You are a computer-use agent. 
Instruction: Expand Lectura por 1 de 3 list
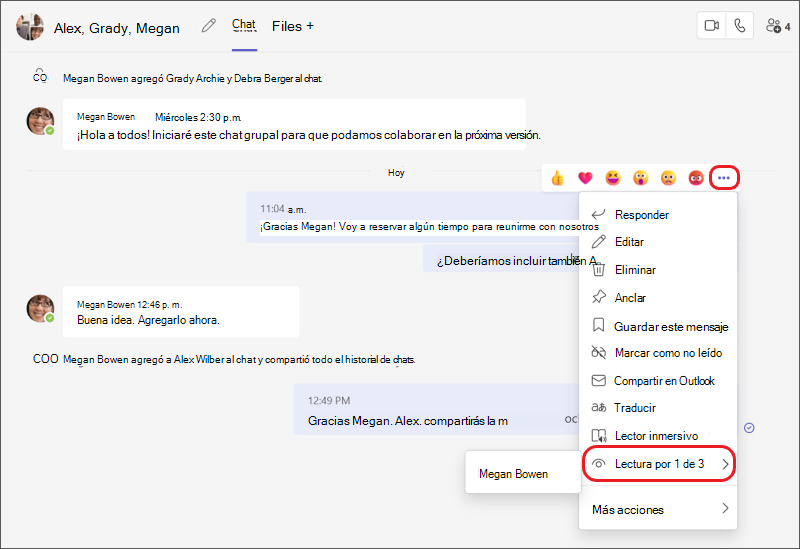click(x=658, y=464)
